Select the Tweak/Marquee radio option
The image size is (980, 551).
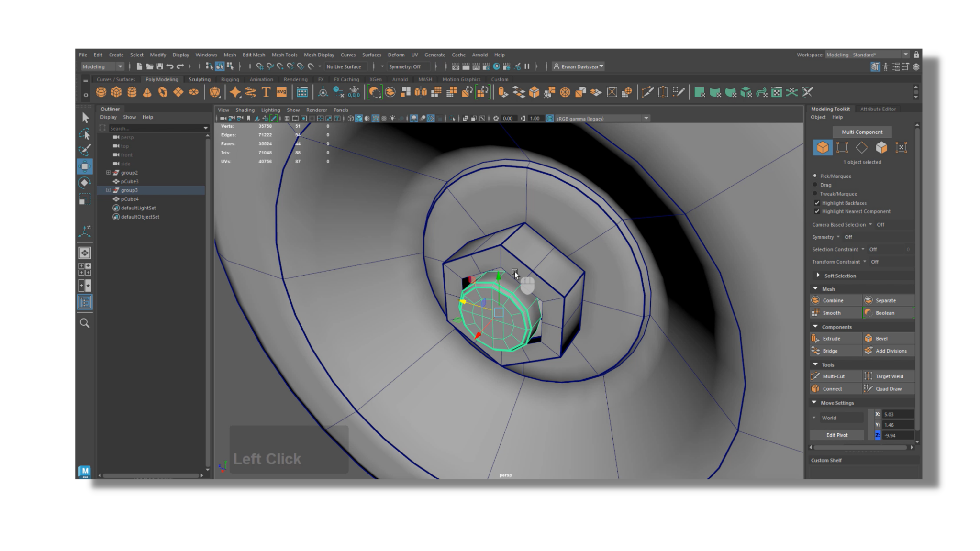815,194
